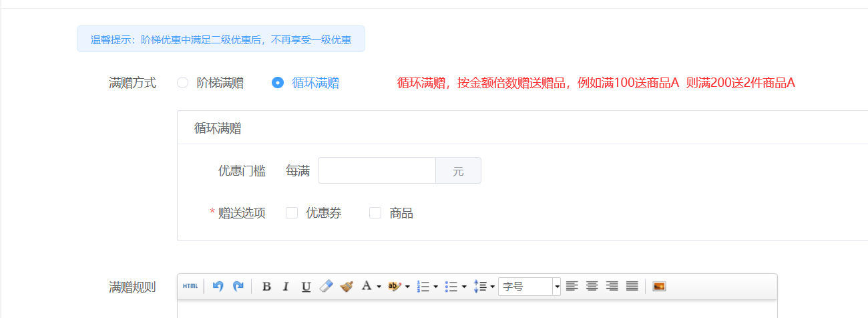Click the redo arrow icon
This screenshot has width=868, height=318.
238,287
